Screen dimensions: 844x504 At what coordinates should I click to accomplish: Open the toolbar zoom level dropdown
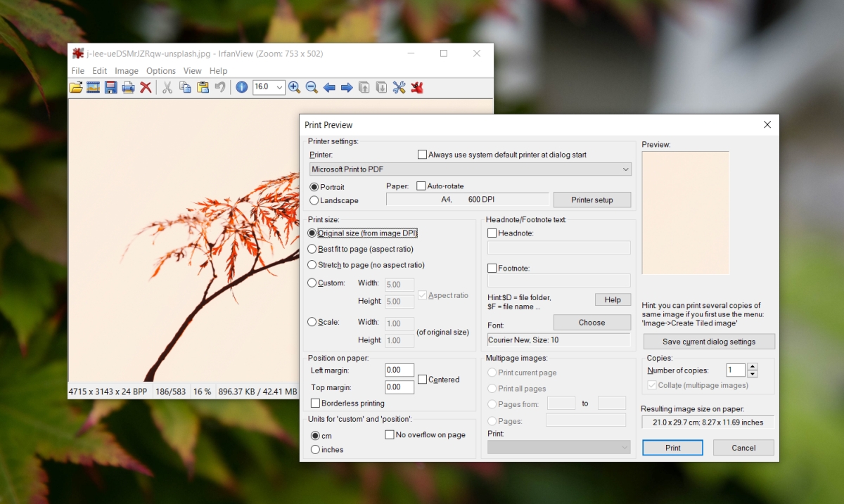tap(279, 87)
